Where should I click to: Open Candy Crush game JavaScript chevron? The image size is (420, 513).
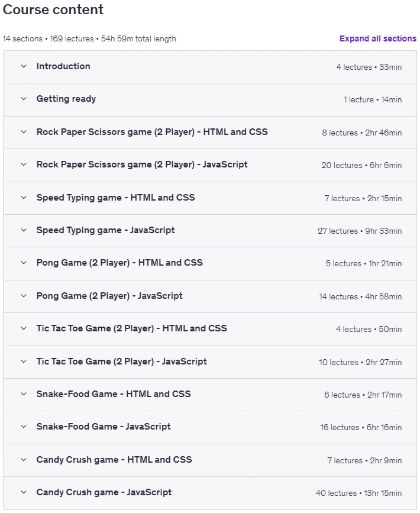click(x=24, y=492)
